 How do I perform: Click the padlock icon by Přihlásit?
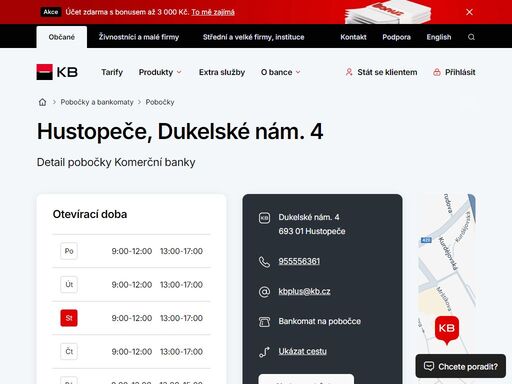point(437,72)
